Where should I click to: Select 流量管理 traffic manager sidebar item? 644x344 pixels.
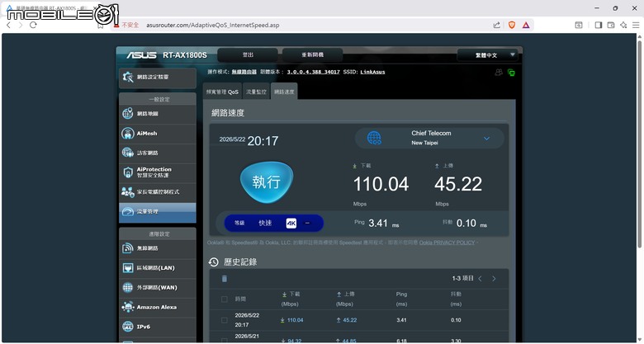tap(158, 212)
